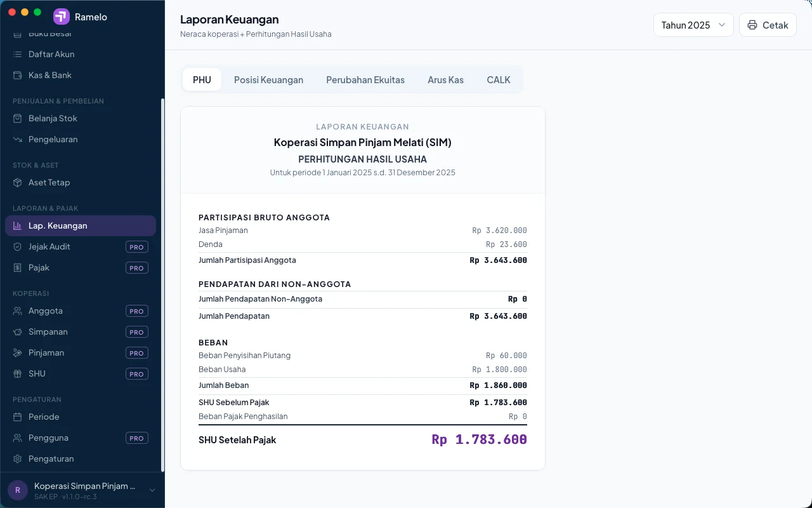
Task: Click the Daftar Akun list icon
Action: (x=17, y=54)
